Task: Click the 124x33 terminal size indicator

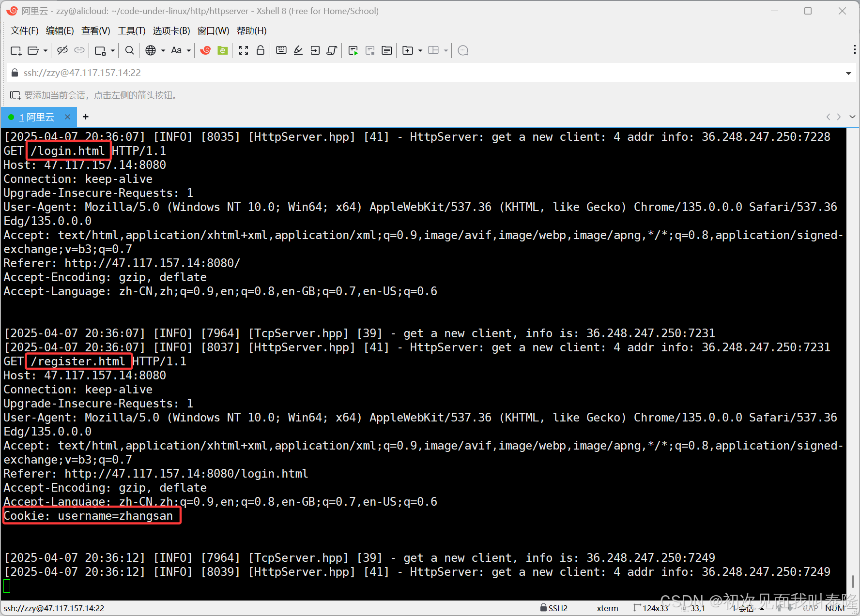Action: point(651,608)
